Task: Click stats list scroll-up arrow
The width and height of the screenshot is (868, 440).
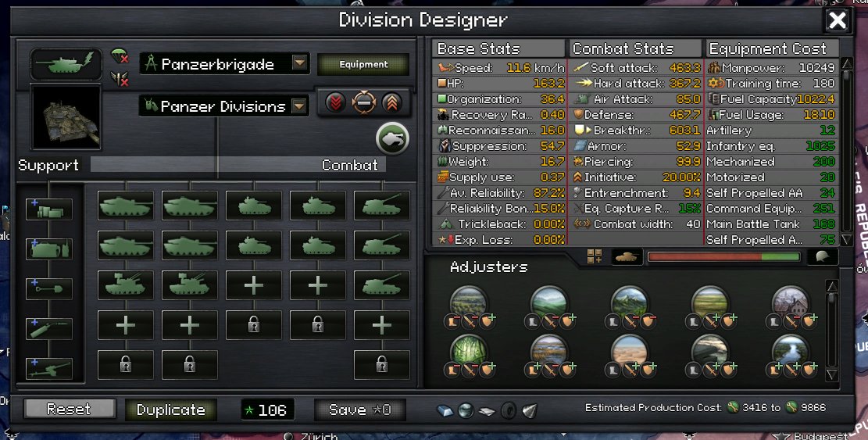Action: pyautogui.click(x=847, y=63)
